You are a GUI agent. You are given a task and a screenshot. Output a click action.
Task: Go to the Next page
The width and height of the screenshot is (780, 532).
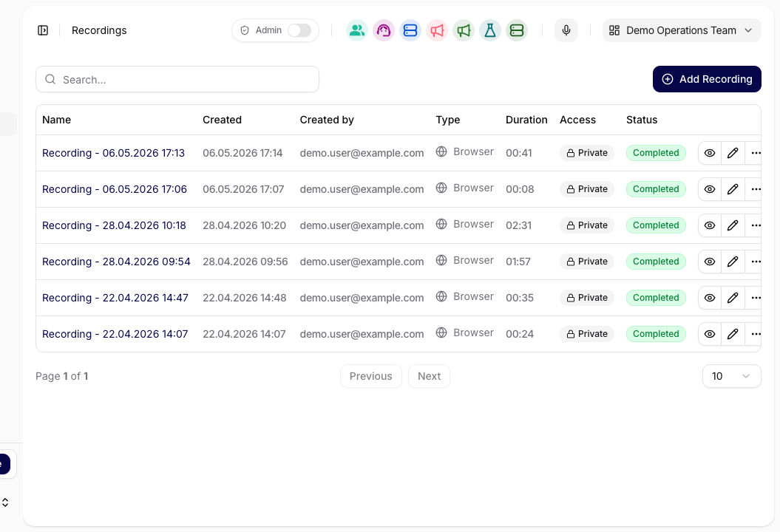[x=429, y=376]
